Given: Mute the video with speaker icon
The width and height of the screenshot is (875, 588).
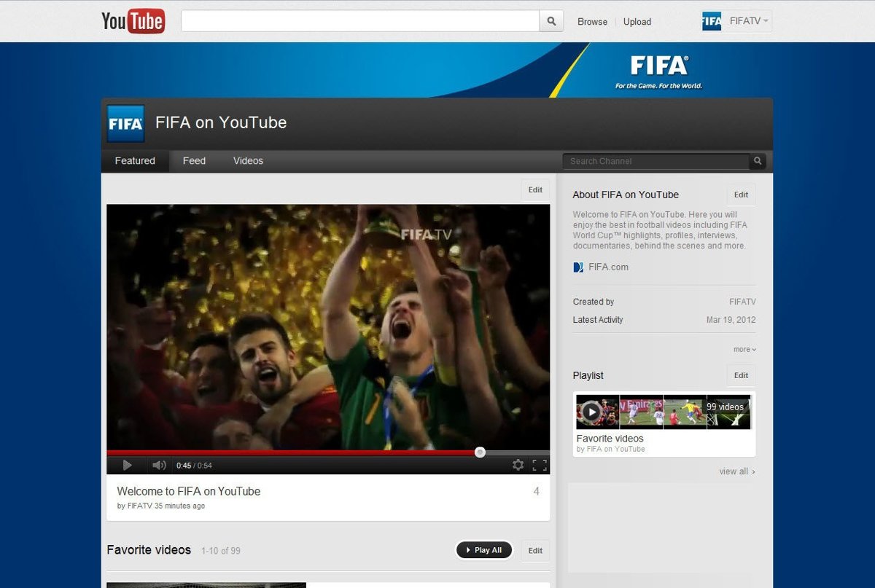Looking at the screenshot, I should click(158, 465).
